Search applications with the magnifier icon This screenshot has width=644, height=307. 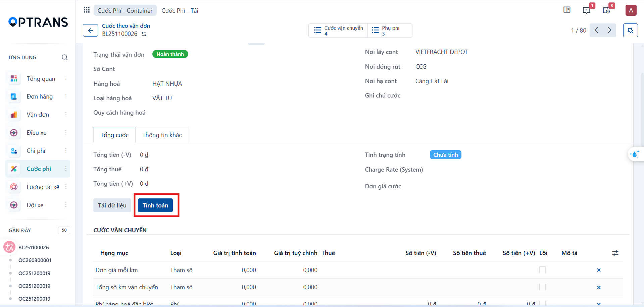pyautogui.click(x=64, y=57)
